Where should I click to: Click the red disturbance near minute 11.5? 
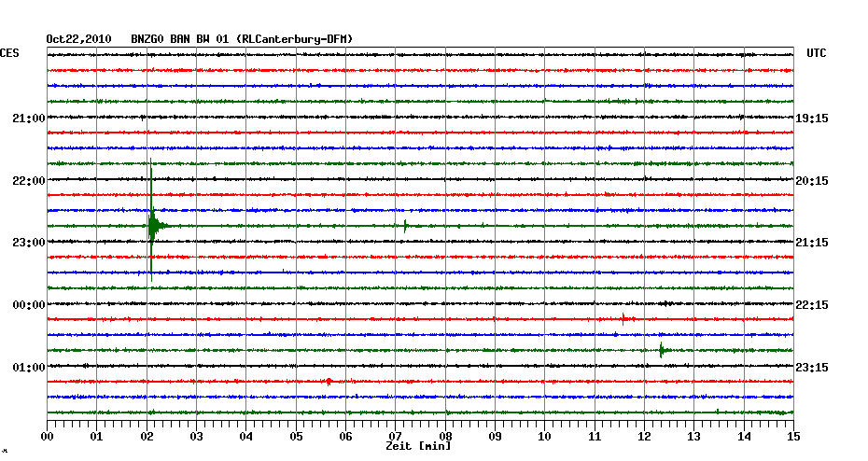click(624, 319)
